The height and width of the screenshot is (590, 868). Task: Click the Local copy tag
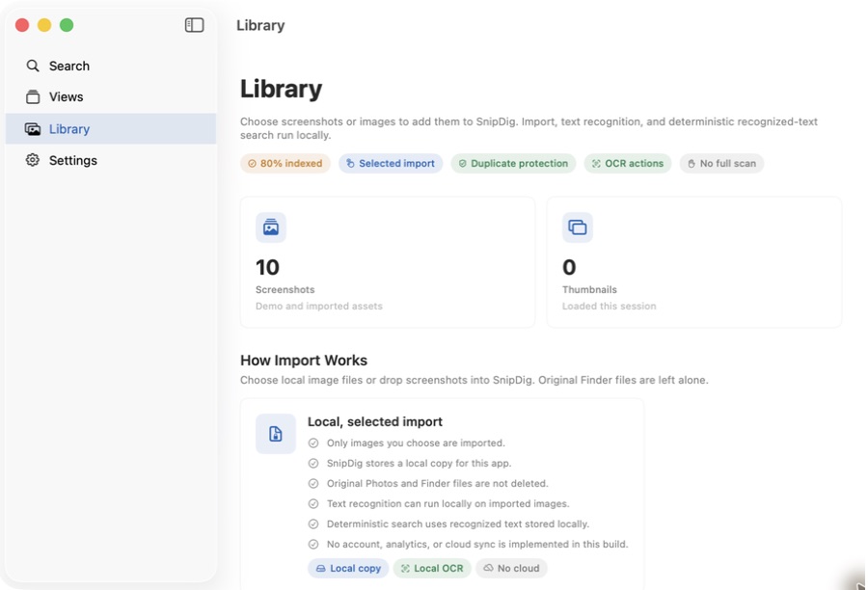(x=348, y=569)
